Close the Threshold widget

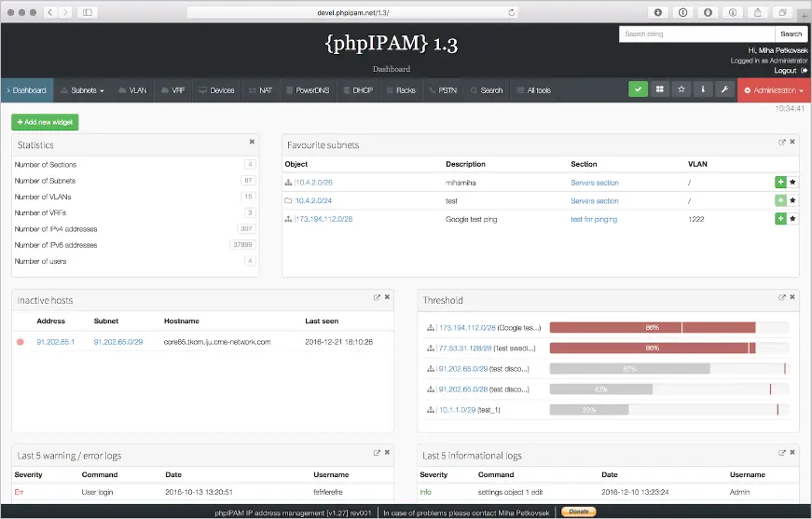[x=792, y=296]
